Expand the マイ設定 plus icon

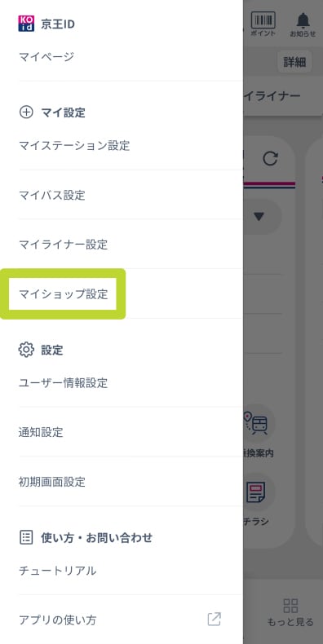point(26,112)
